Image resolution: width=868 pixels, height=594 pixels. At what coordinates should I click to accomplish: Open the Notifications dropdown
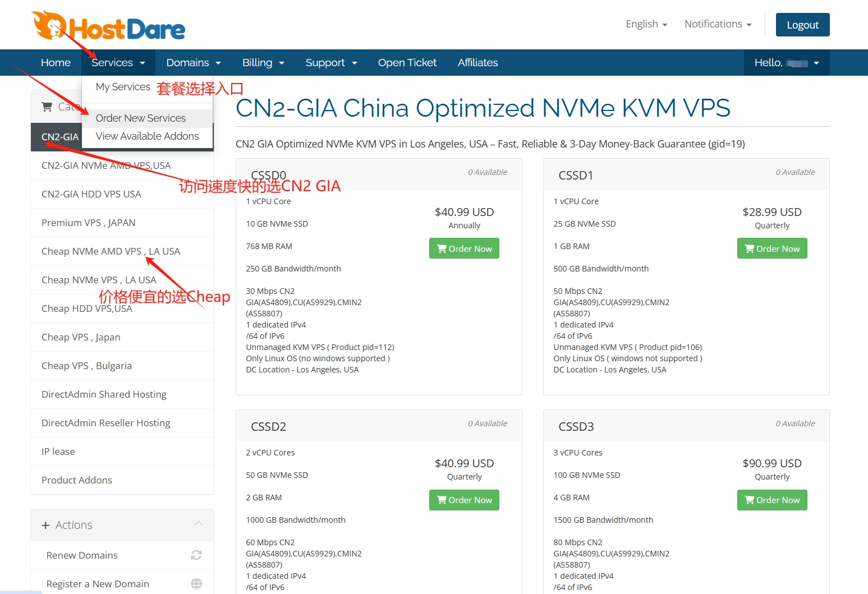point(718,24)
